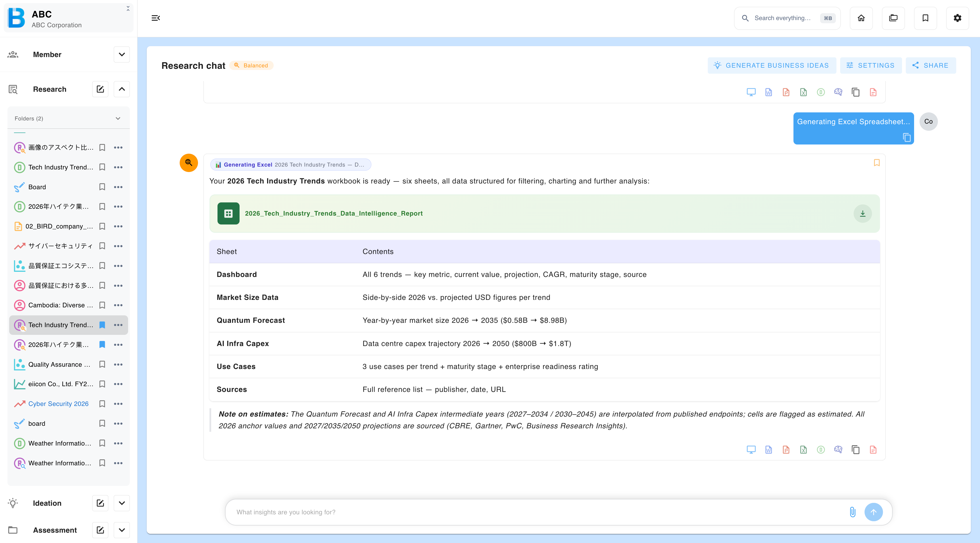The height and width of the screenshot is (543, 980).
Task: Expand the Assessment section chevron
Action: tap(122, 530)
